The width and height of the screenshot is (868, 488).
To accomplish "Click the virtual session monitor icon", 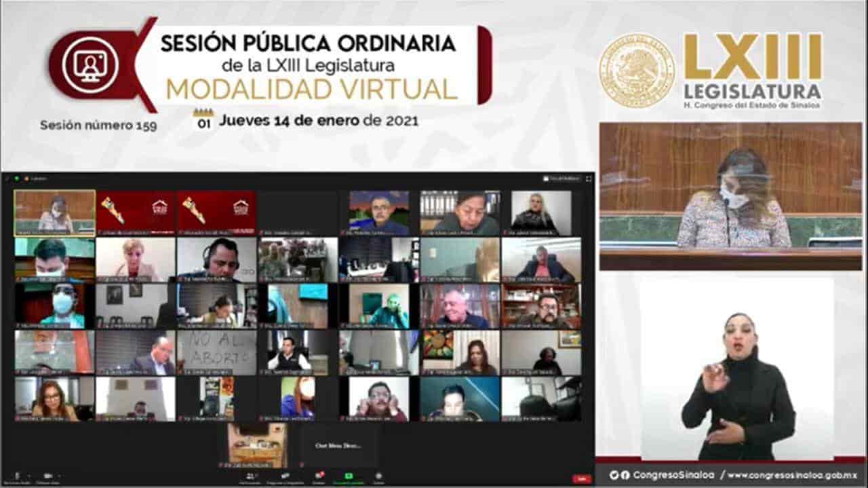I will tap(90, 65).
